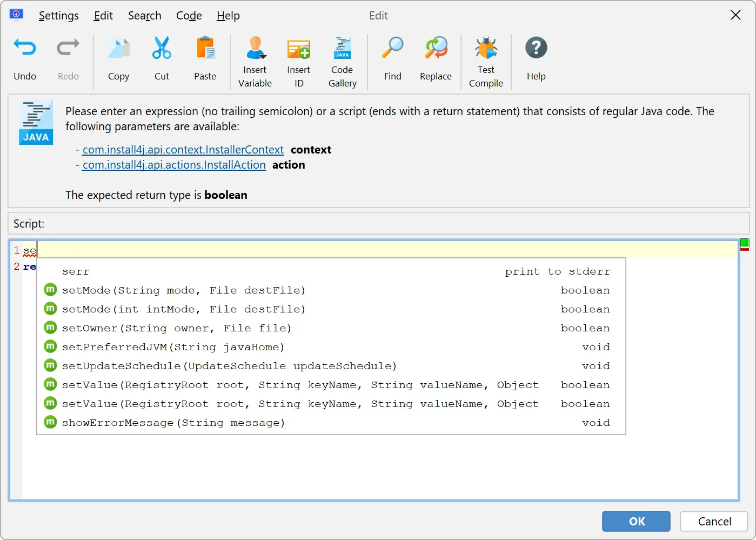Open the InstallAction javadoc link
This screenshot has width=756, height=540.
(174, 165)
